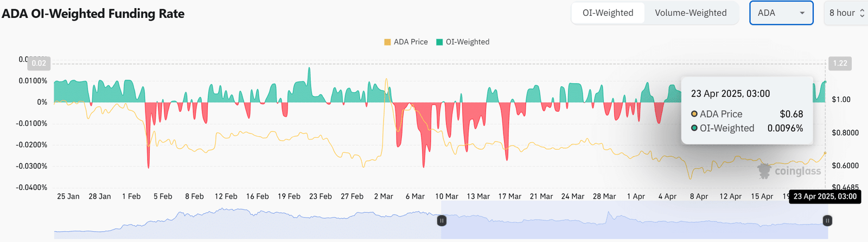This screenshot has width=868, height=242.
Task: Toggle ADA Price series using its legend label
Action: (x=411, y=42)
